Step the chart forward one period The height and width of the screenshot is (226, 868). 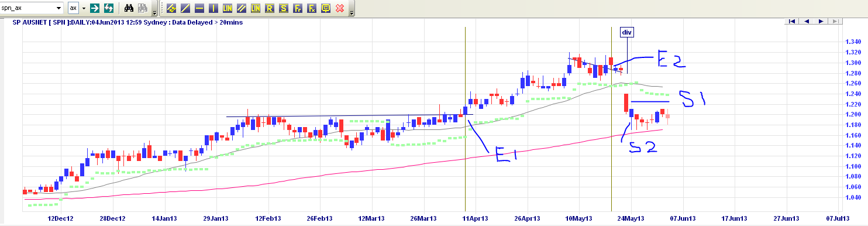[x=821, y=22]
